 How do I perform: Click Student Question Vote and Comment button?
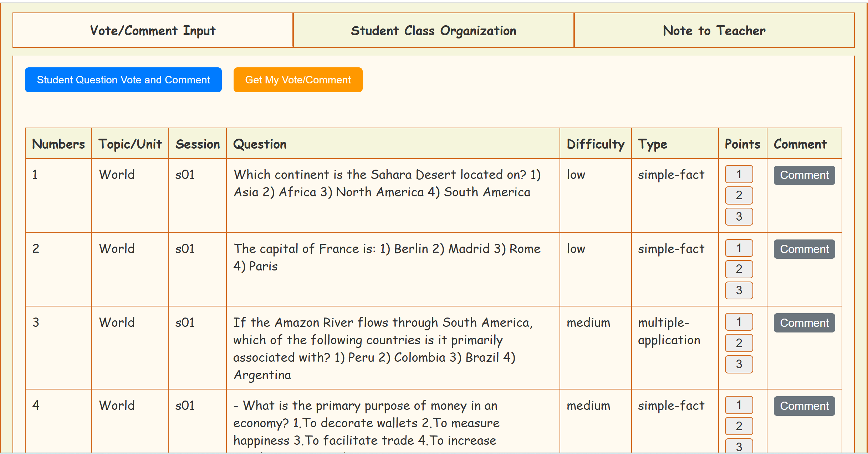123,80
